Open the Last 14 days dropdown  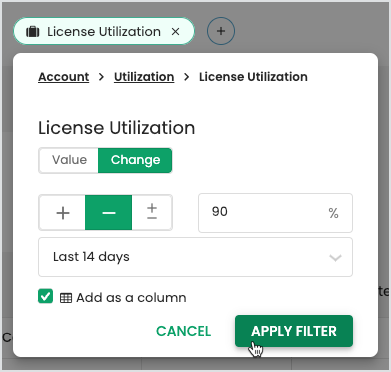[x=195, y=257]
